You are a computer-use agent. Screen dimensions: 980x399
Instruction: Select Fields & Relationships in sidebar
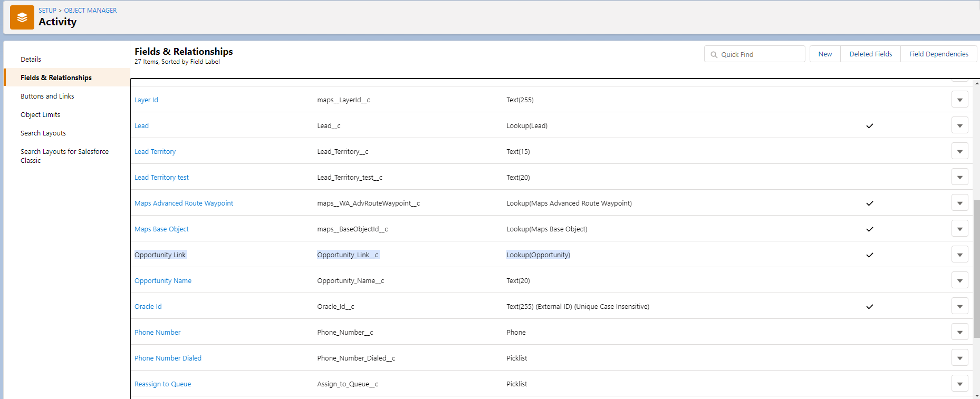[66, 77]
